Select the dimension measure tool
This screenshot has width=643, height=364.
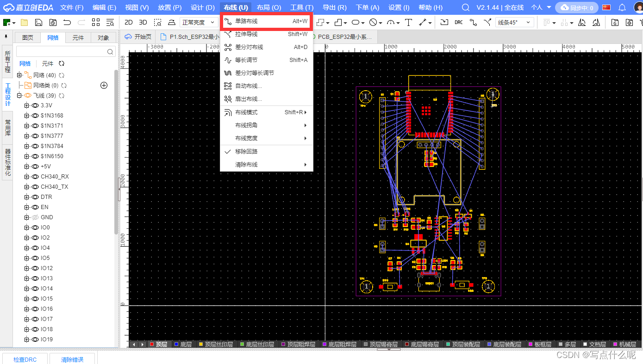coord(423,23)
